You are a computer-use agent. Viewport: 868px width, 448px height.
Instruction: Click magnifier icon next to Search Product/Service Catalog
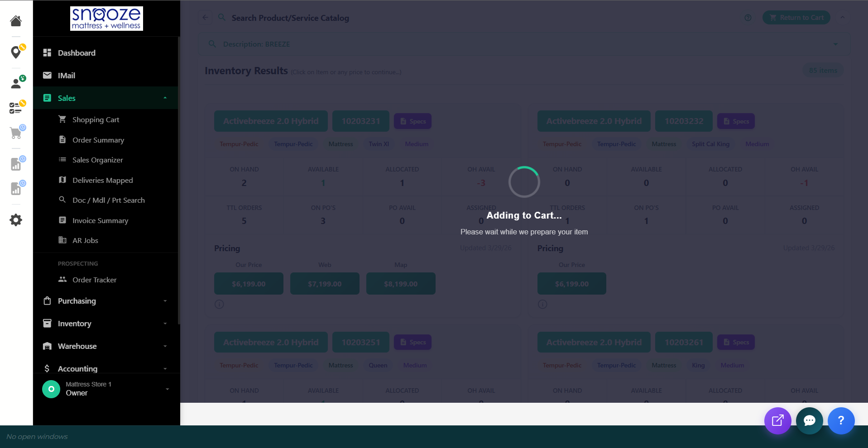(x=222, y=18)
